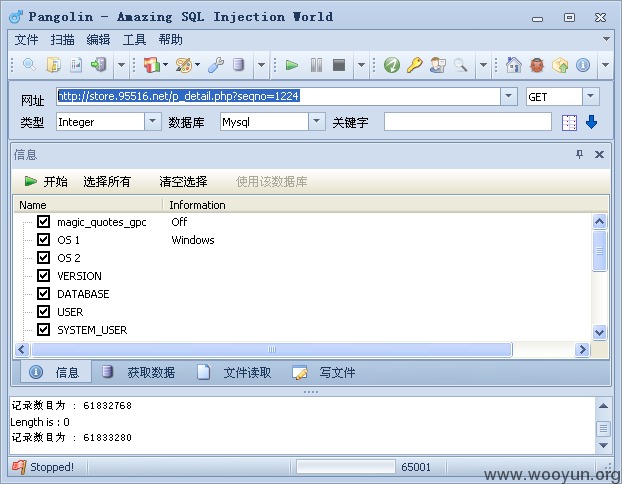
Task: Go to home page icon
Action: point(514,65)
